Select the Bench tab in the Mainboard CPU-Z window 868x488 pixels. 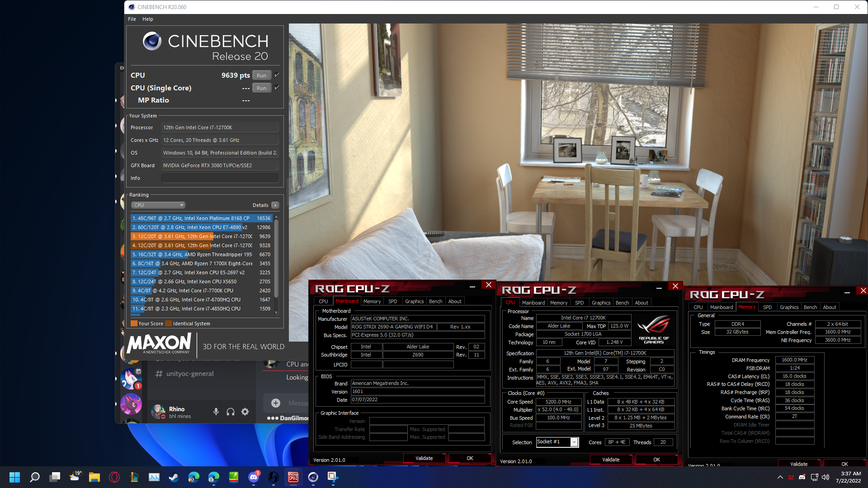click(x=435, y=301)
